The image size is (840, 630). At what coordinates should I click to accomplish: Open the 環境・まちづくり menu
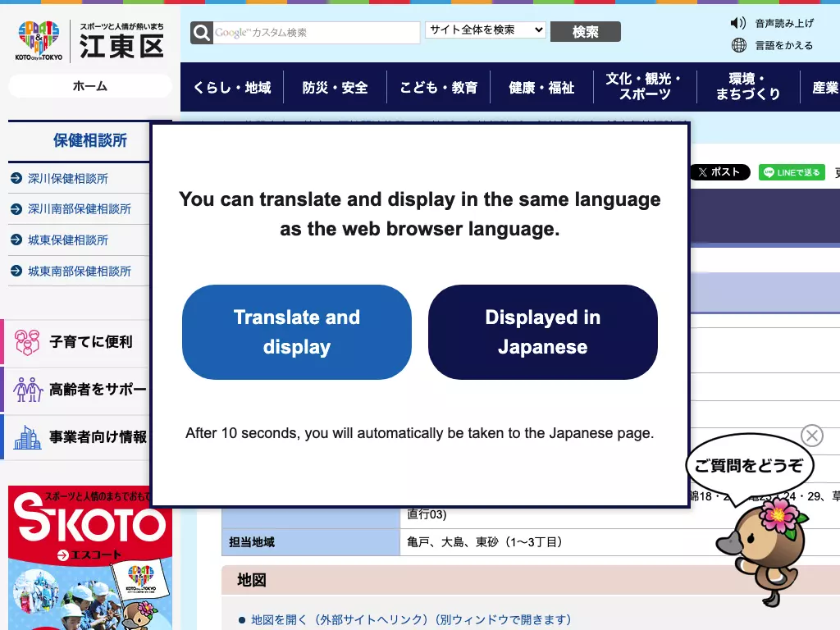coord(748,87)
